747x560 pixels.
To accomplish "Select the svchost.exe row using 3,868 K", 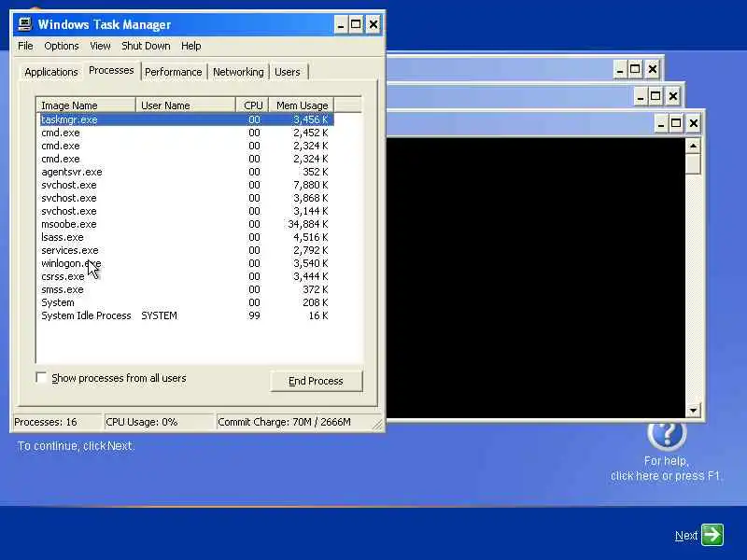I will pos(186,198).
